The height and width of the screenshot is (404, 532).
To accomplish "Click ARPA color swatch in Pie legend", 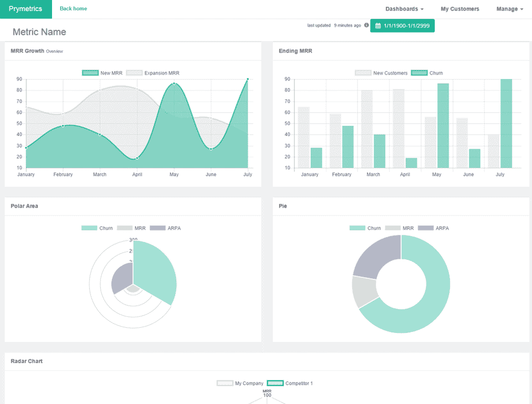I will point(425,228).
